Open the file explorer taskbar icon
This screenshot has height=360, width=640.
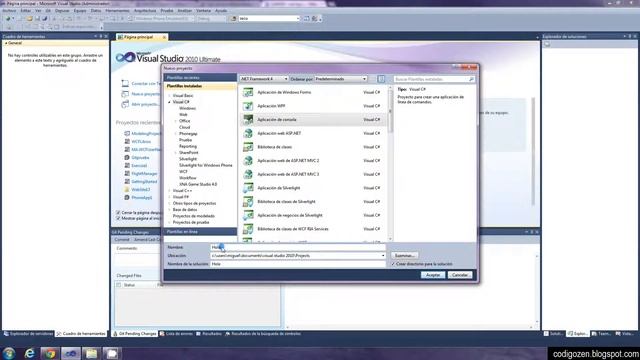[91, 353]
